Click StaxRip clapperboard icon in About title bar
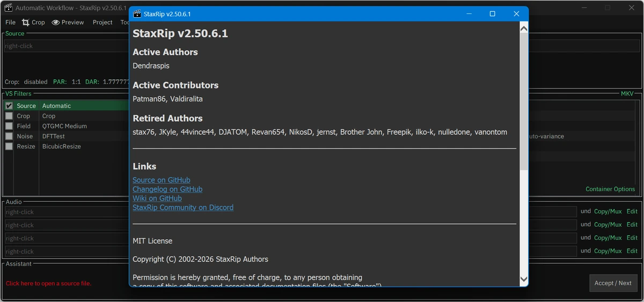 pos(137,14)
